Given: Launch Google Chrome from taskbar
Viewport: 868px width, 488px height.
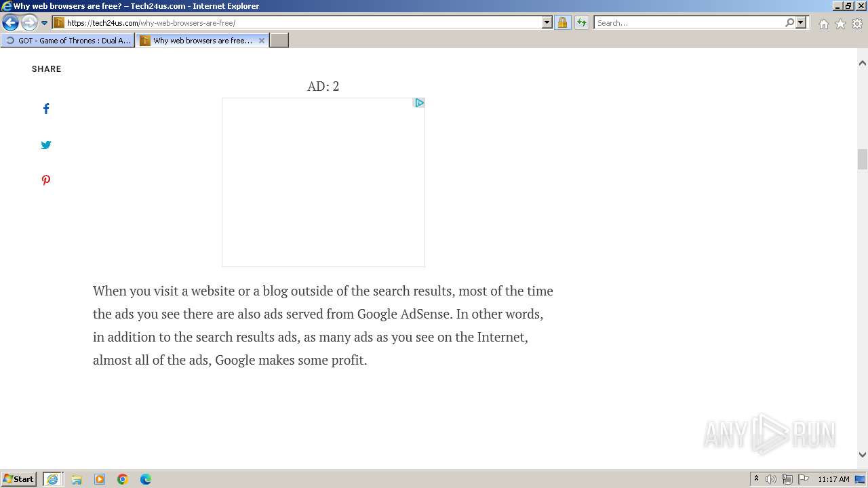Looking at the screenshot, I should click(123, 479).
